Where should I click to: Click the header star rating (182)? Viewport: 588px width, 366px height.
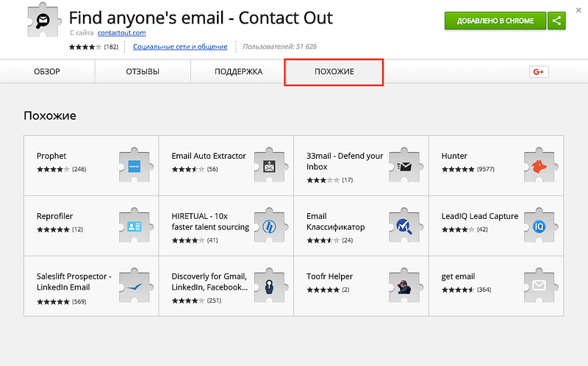pos(93,47)
